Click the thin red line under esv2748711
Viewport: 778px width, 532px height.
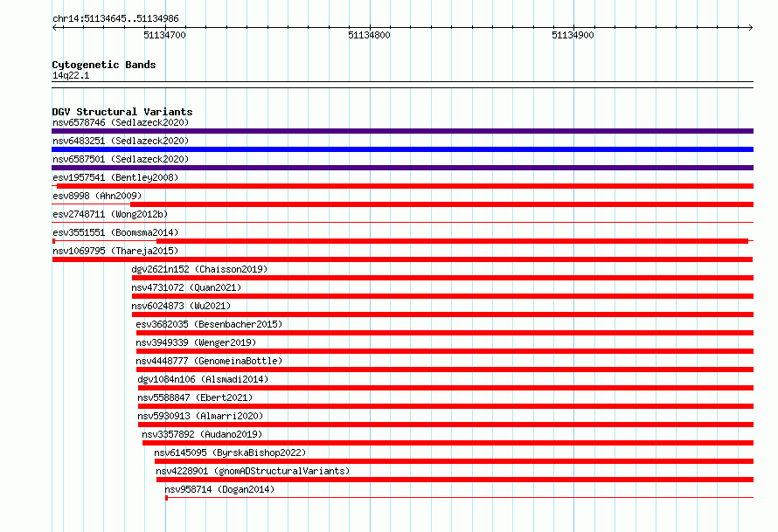coord(402,222)
